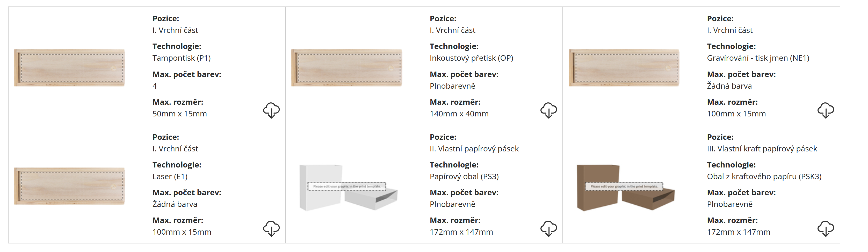Image resolution: width=868 pixels, height=252 pixels.
Task: Click the III. Vlastní kraft papírový pásek text
Action: pos(762,149)
